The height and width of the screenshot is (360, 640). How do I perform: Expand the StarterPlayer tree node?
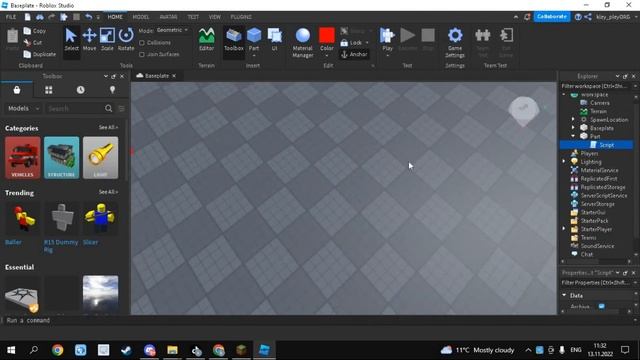coord(564,229)
